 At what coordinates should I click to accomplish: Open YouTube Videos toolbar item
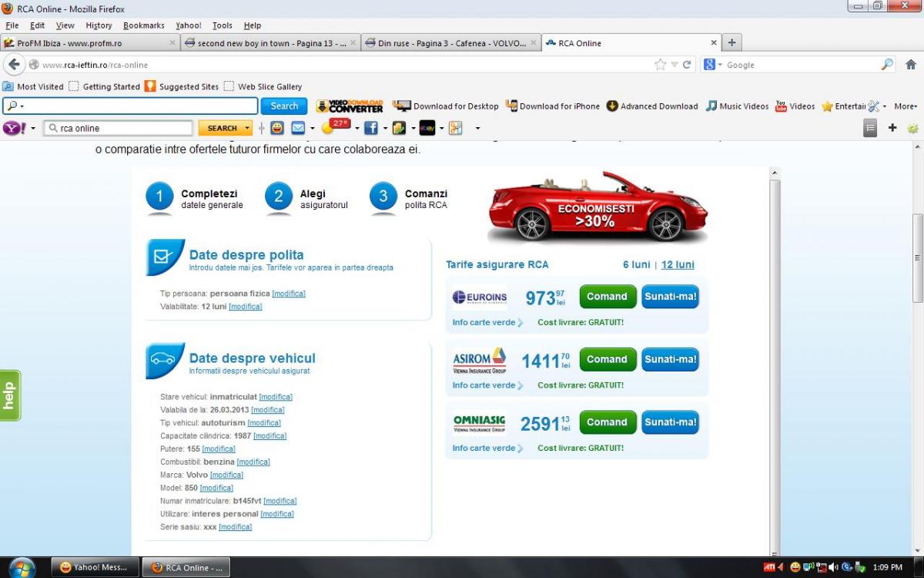click(795, 106)
